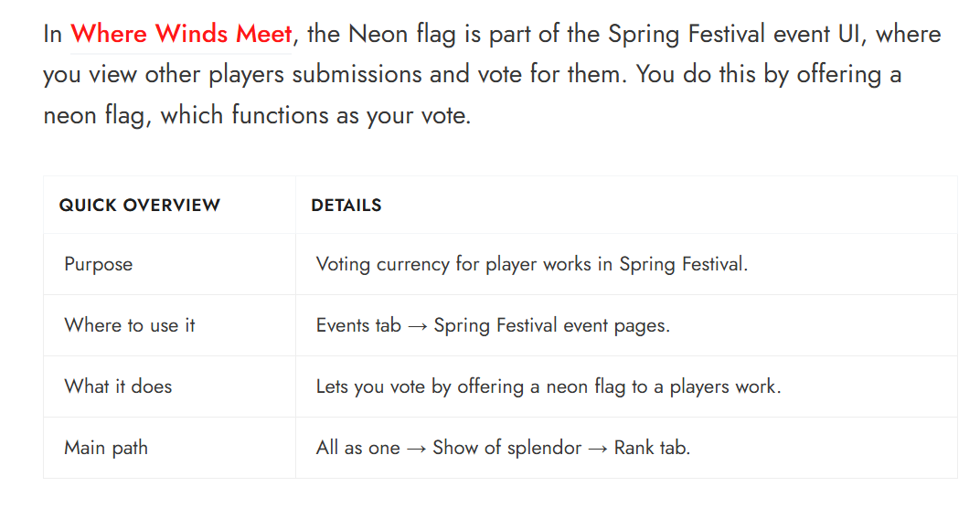Click "Rank tab" in Main path details

pyautogui.click(x=651, y=449)
